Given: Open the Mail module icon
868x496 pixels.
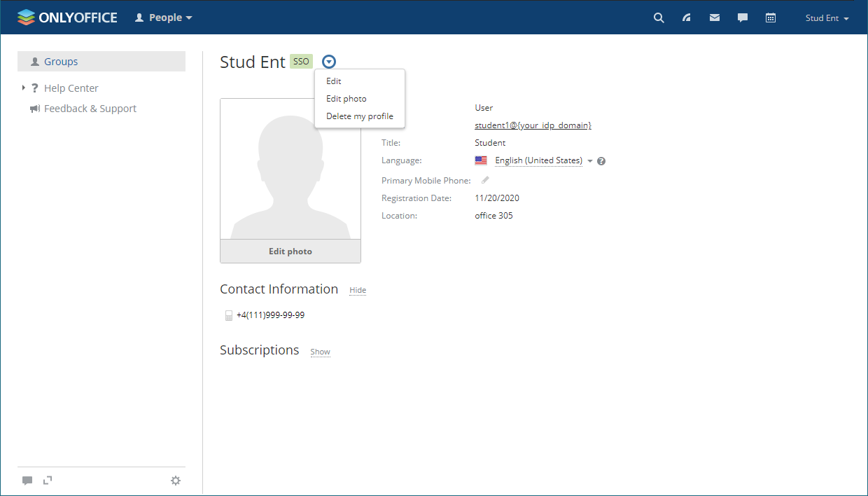Looking at the screenshot, I should [714, 18].
